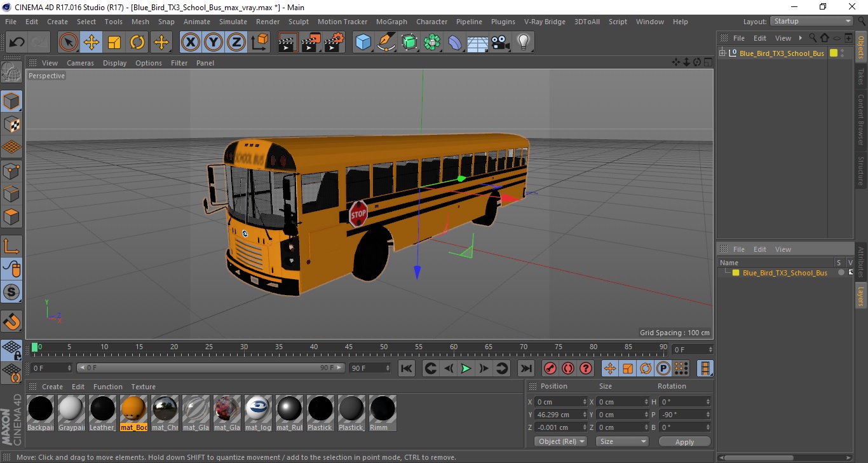
Task: Click the Apply coordinates button
Action: point(684,441)
